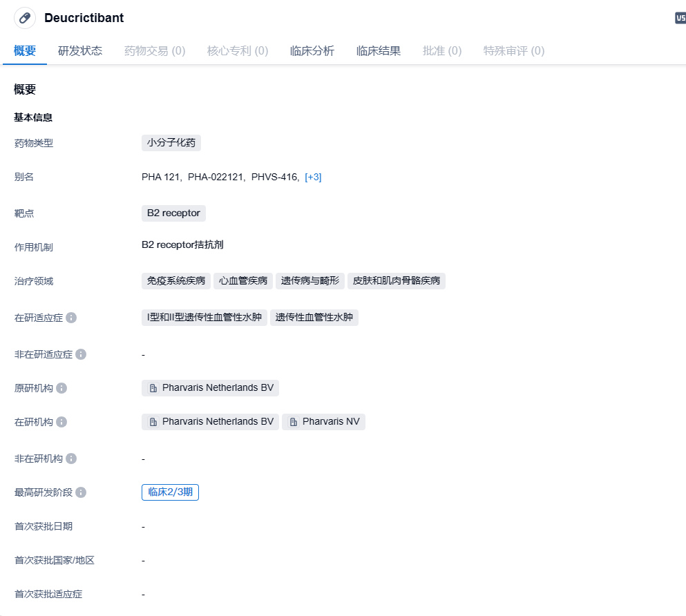Click the B2 receptor target tag
The width and height of the screenshot is (686, 616).
coord(173,213)
